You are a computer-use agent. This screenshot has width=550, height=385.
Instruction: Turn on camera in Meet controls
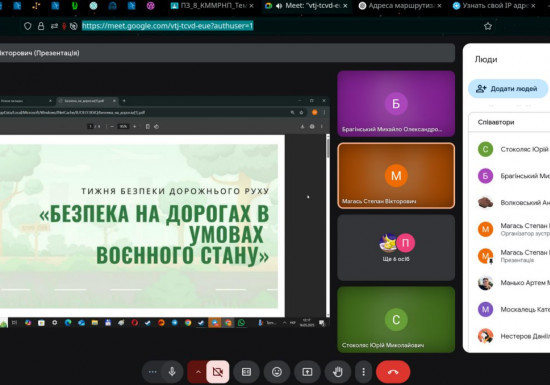click(217, 372)
